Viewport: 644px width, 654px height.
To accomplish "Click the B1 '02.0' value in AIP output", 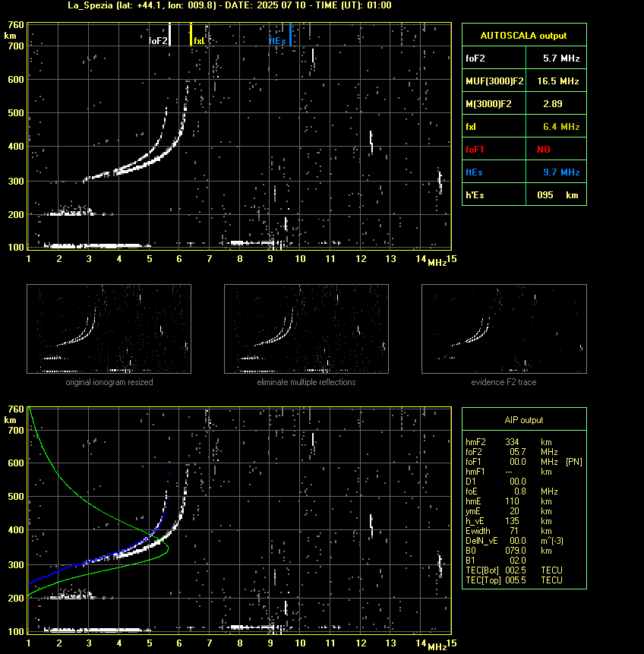I will 518,561.
